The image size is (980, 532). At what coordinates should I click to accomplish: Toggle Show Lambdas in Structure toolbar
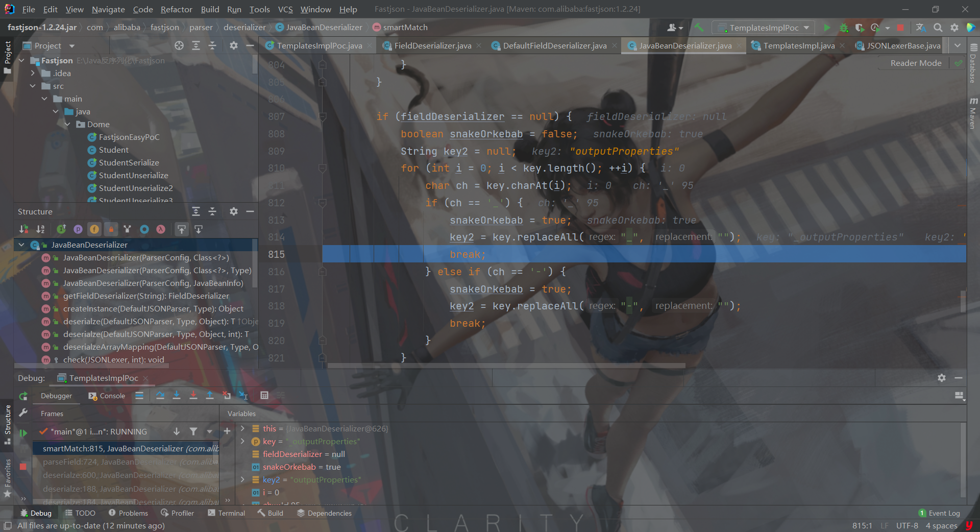pos(161,229)
